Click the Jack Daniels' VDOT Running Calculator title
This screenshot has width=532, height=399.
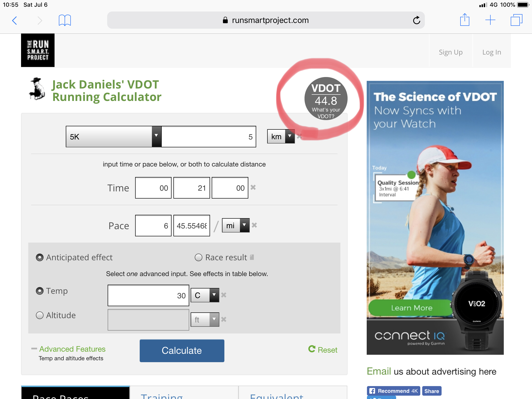tap(107, 91)
